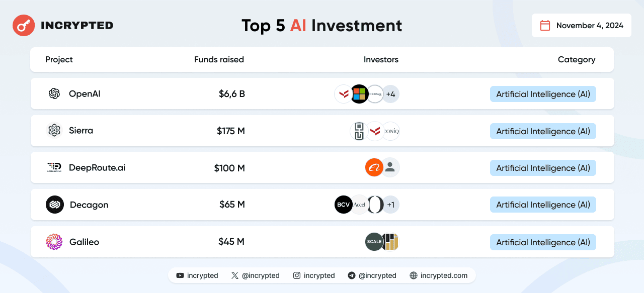Image resolution: width=644 pixels, height=293 pixels.
Task: Click the Decagon logo icon
Action: tap(55, 205)
